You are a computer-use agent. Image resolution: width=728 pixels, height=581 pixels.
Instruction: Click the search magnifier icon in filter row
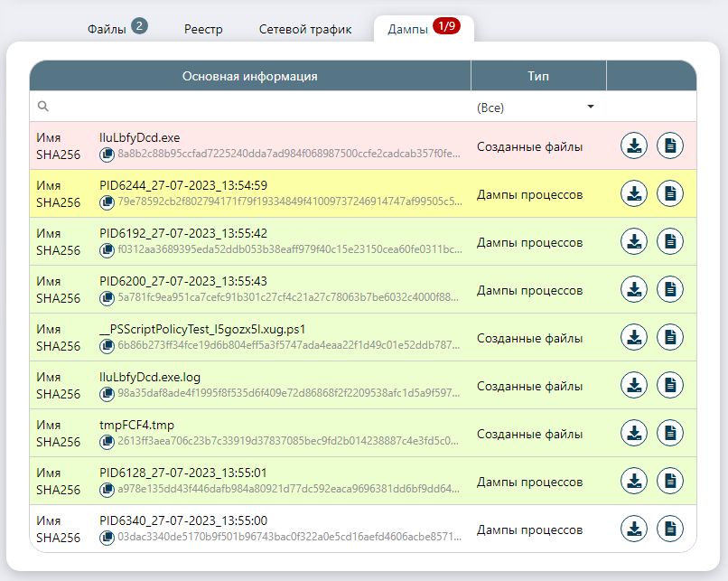click(42, 107)
